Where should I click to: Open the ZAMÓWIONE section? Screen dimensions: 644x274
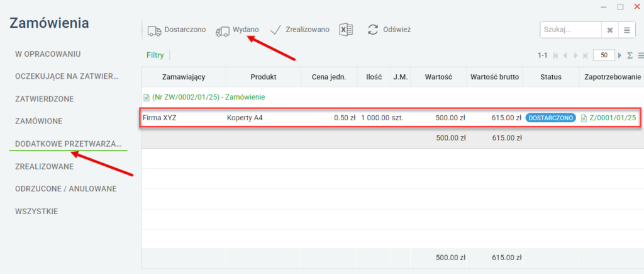point(38,122)
